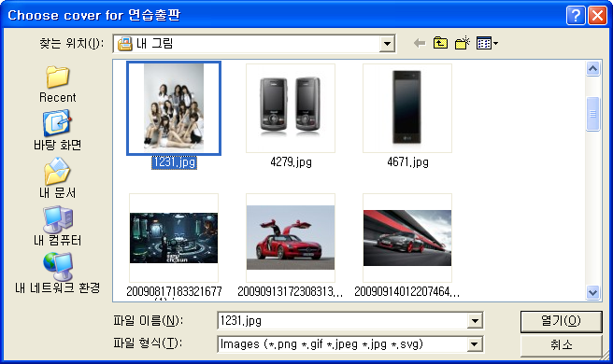Image resolution: width=613 pixels, height=364 pixels.
Task: Click the 1231.jpg file name label
Action: (x=174, y=162)
